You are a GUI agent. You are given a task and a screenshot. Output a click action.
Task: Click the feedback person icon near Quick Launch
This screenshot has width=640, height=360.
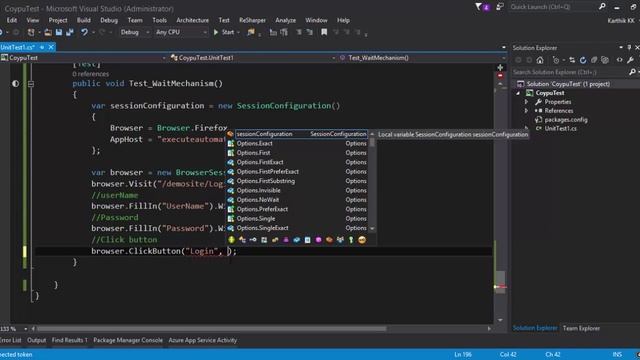tap(500, 7)
